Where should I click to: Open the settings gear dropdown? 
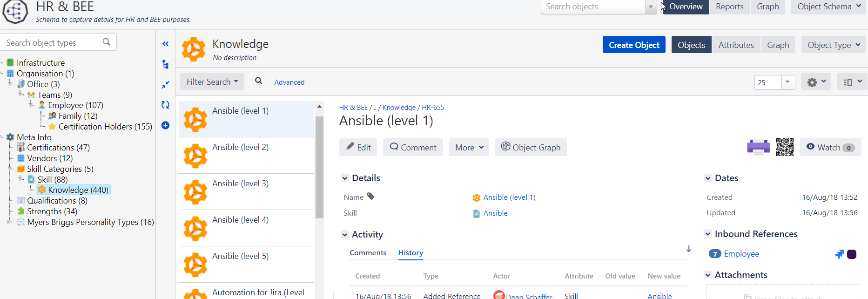click(x=816, y=82)
